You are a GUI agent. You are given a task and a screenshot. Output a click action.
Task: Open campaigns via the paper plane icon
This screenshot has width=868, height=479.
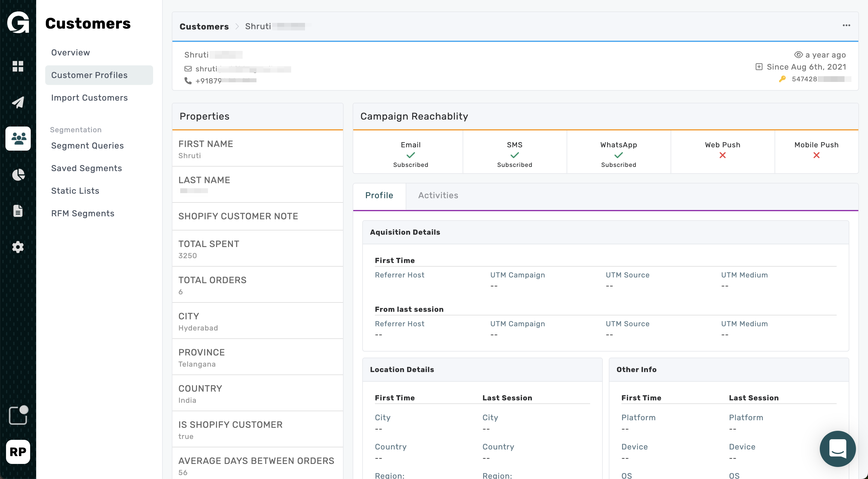tap(18, 102)
